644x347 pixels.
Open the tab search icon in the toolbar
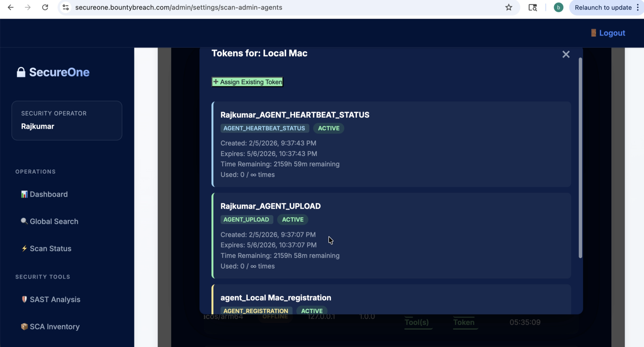click(533, 7)
